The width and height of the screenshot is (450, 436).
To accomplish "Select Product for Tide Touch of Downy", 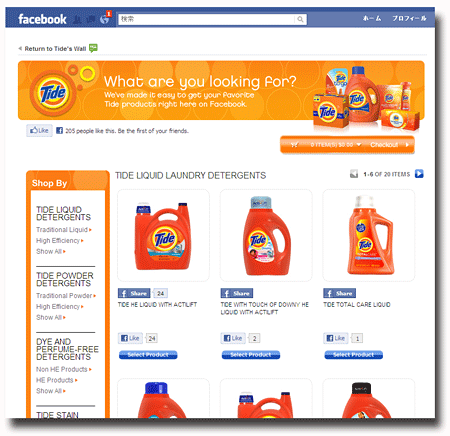I will point(251,355).
